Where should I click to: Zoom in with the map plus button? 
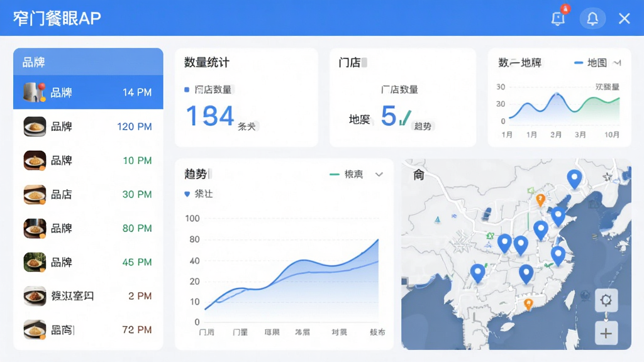(606, 333)
